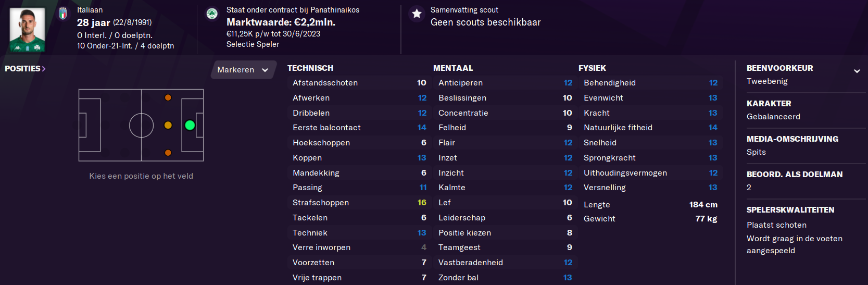This screenshot has width=868, height=285.
Task: Click the Technisch column header
Action: point(310,68)
